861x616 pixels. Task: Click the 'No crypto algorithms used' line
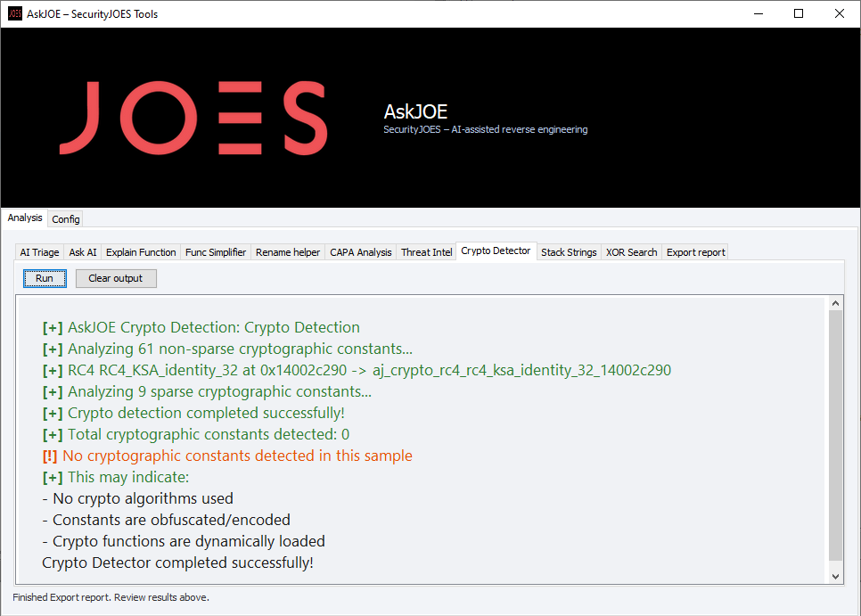click(138, 498)
